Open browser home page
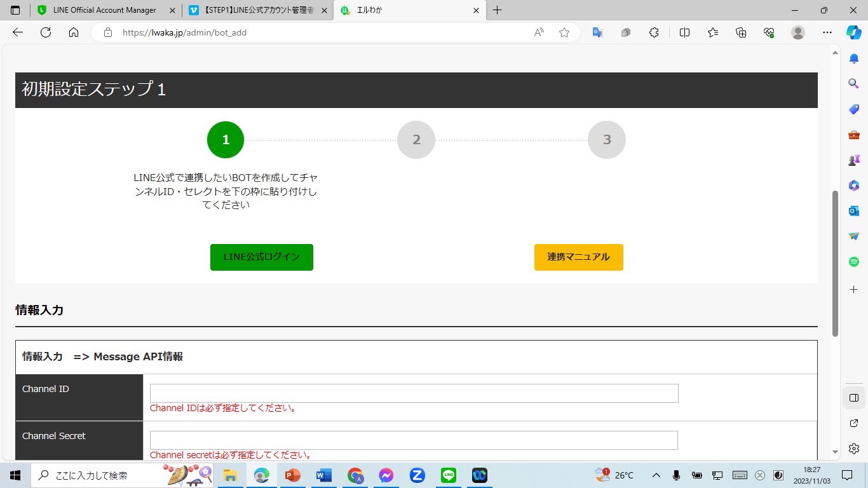 click(x=74, y=32)
